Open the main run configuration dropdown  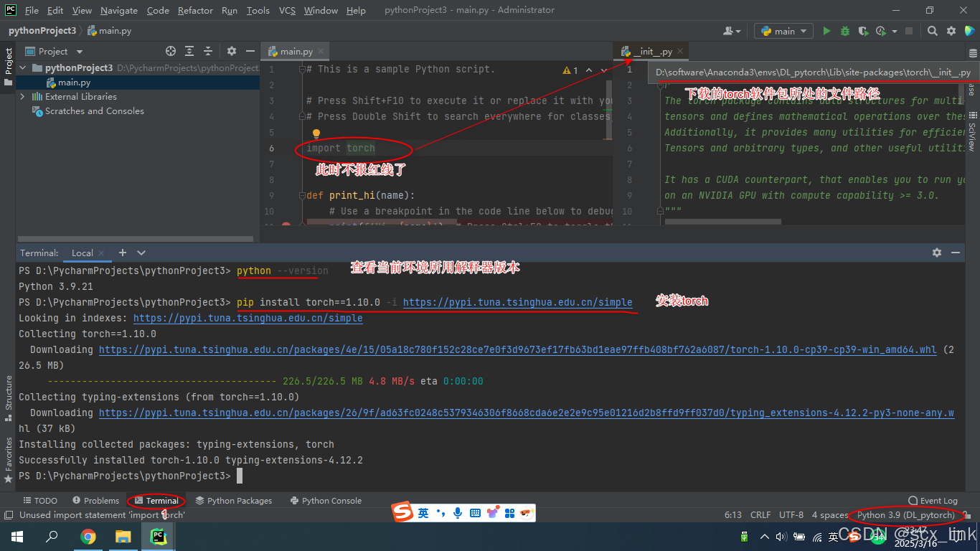[x=783, y=31]
